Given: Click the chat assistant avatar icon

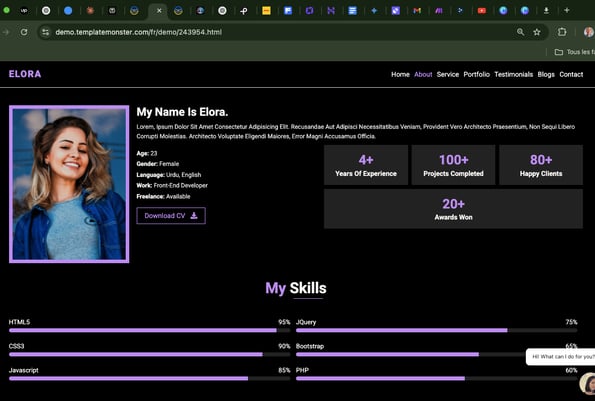Looking at the screenshot, I should pyautogui.click(x=588, y=383).
